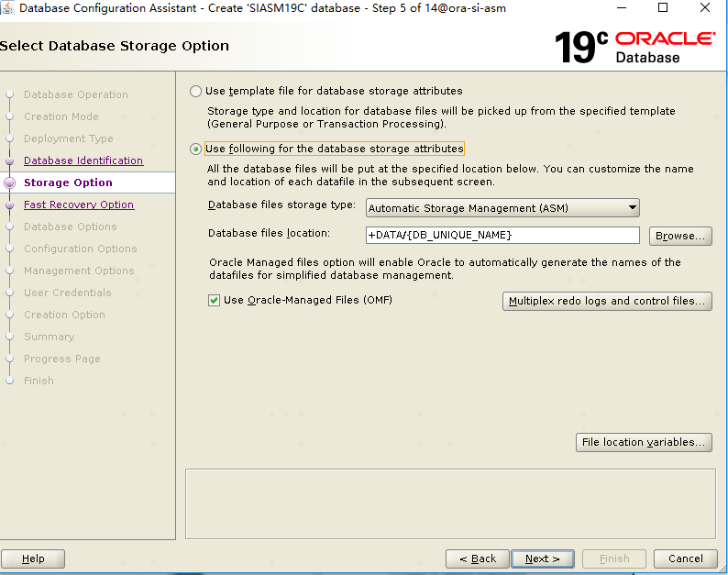Click 'User Credentials' step text
The height and width of the screenshot is (575, 728).
(68, 293)
